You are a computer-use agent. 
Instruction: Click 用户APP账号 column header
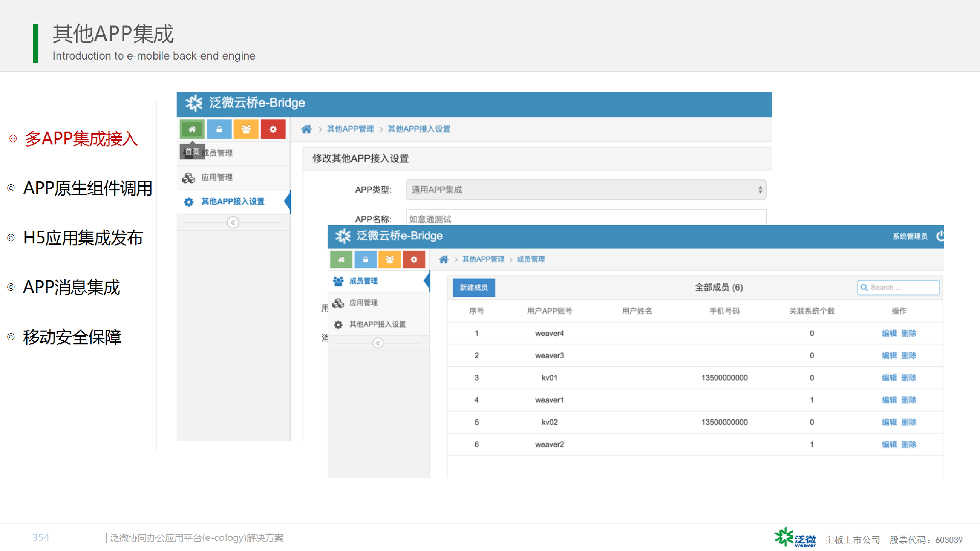point(549,311)
